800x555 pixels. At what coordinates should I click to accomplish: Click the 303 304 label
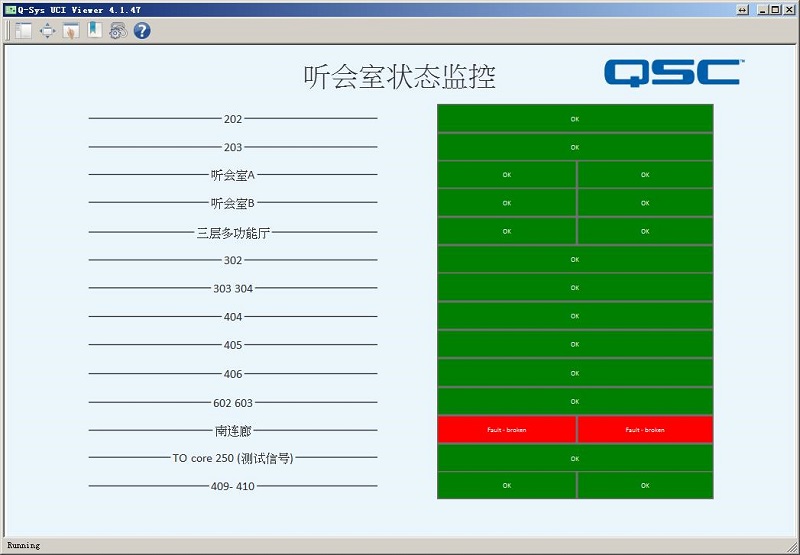pos(233,288)
